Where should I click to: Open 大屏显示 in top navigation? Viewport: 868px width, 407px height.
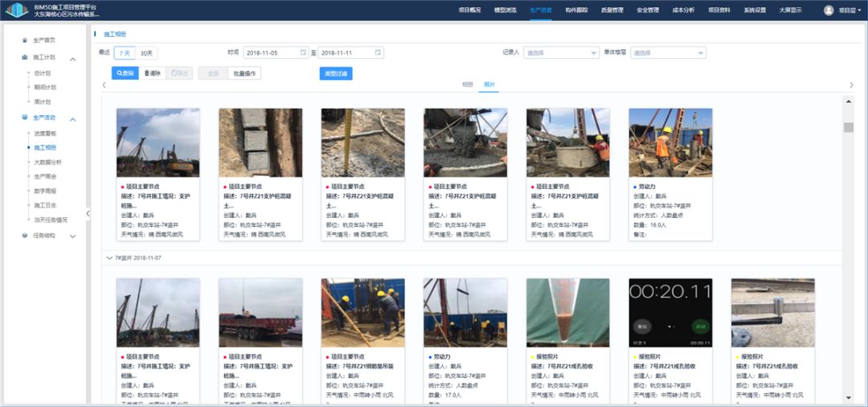point(790,10)
